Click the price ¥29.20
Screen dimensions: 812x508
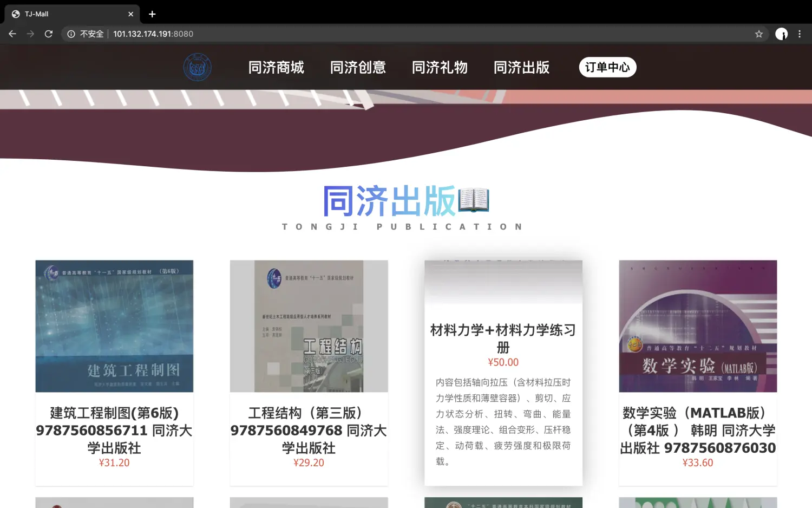coord(309,463)
